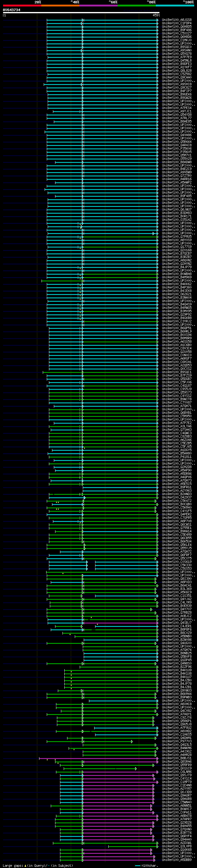Click the label UniRef100_B4FIP7
This screenshot has width=197, height=868.
(177, 91)
